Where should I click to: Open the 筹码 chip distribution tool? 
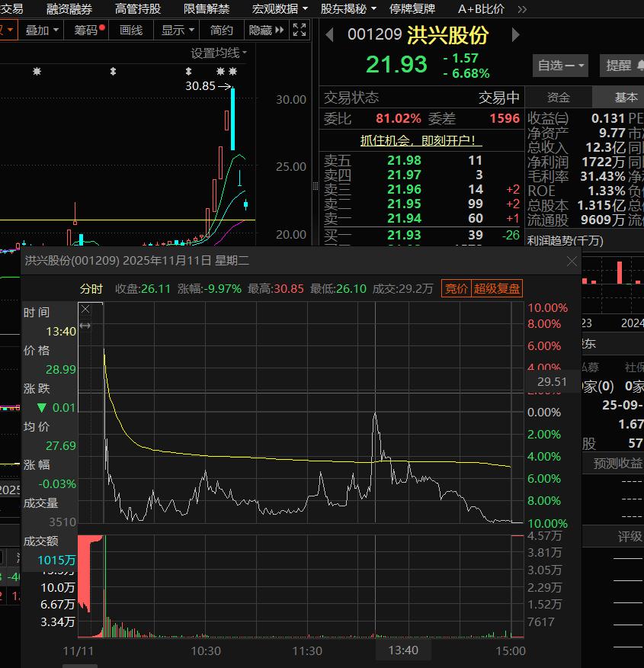pyautogui.click(x=86, y=30)
